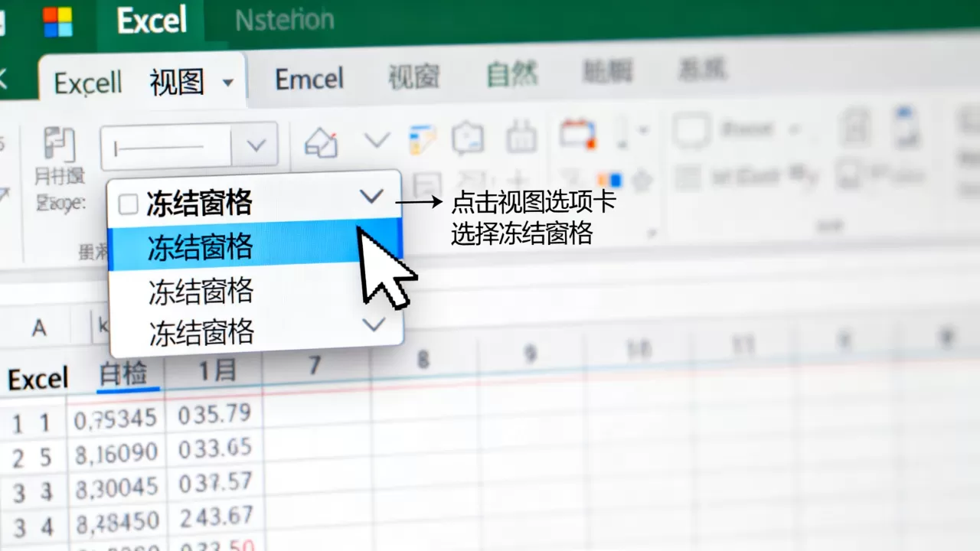Image resolution: width=980 pixels, height=551 pixels.
Task: Open the 视窗 ribbon tab
Action: pyautogui.click(x=413, y=77)
